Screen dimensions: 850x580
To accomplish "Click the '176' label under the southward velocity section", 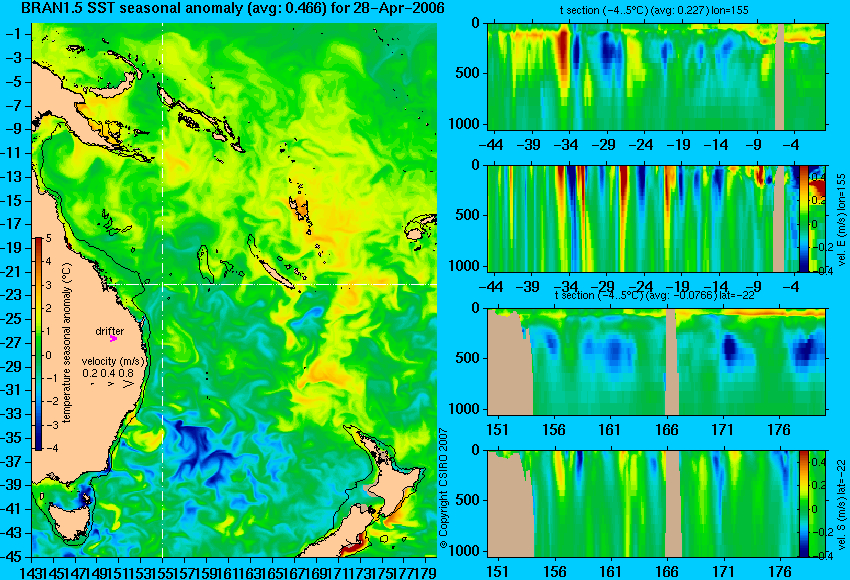I will [780, 572].
